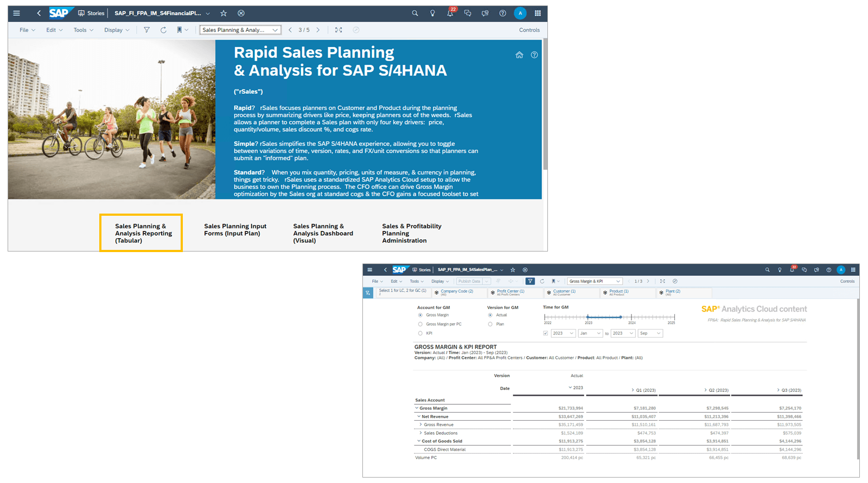Open the Sep end-month dropdown
This screenshot has height=483, width=868.
pyautogui.click(x=650, y=333)
